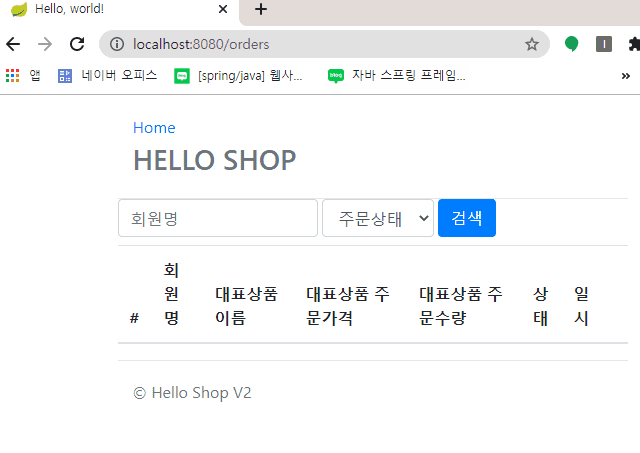Click the 검색 button

click(467, 218)
